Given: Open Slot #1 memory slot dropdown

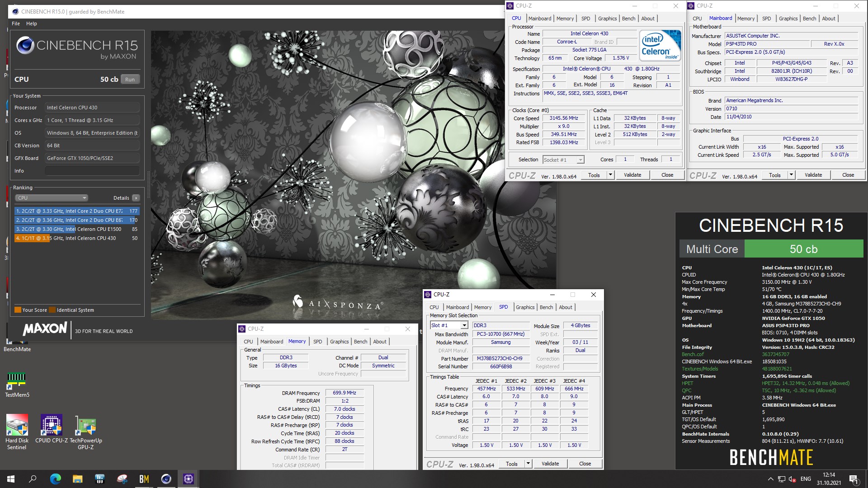Looking at the screenshot, I should click(449, 325).
